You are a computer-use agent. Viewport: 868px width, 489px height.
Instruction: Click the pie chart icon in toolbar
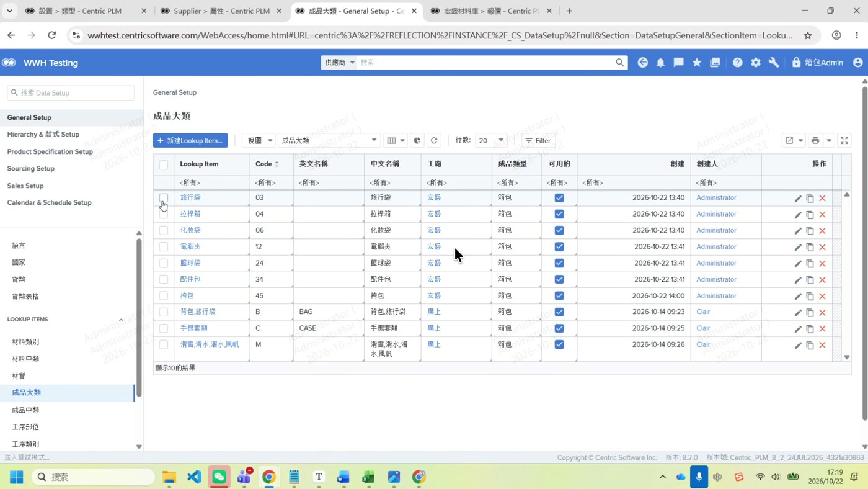click(x=417, y=141)
